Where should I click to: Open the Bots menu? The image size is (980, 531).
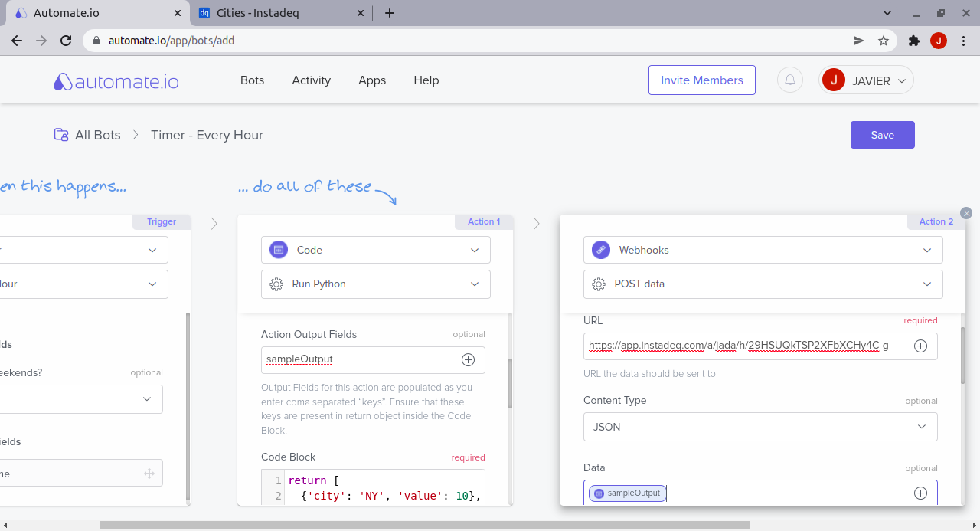click(x=252, y=80)
